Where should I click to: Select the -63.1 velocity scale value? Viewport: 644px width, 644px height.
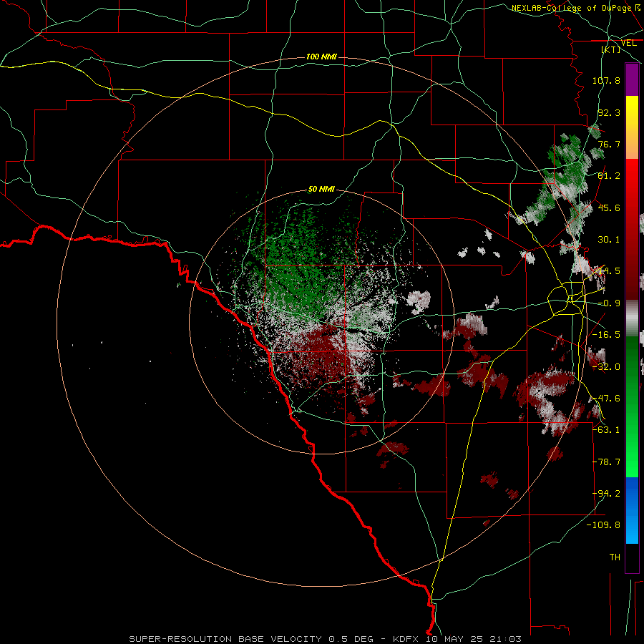[x=606, y=430]
